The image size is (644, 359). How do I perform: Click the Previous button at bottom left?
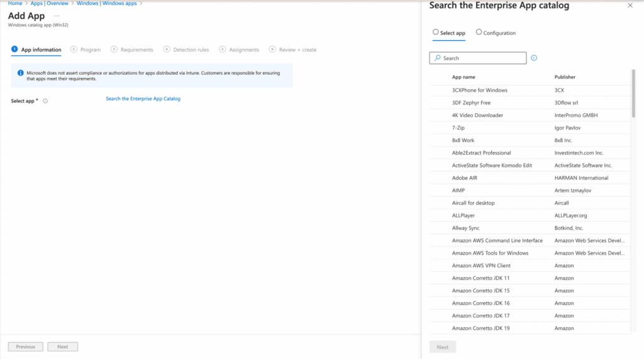pyautogui.click(x=26, y=347)
